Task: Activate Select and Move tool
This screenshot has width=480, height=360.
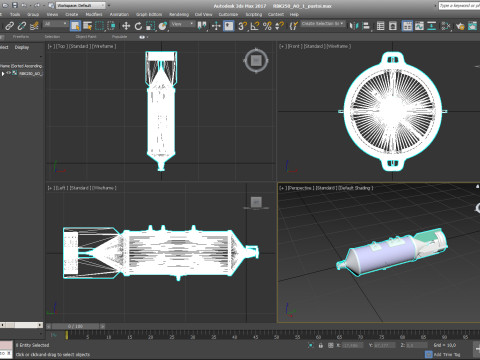Action: coord(126,26)
